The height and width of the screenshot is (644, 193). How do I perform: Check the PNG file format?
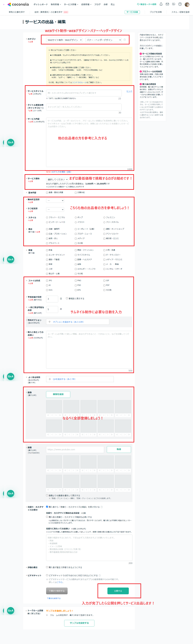coord(76,281)
